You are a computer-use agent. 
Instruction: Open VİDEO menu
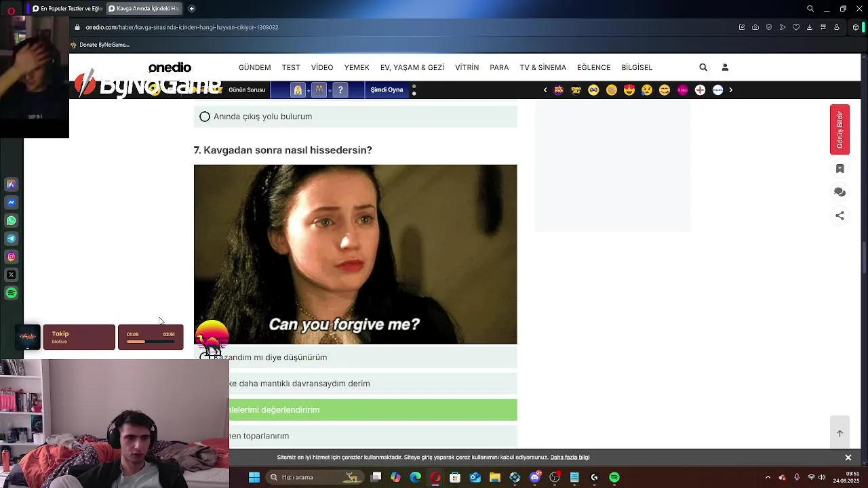click(322, 67)
